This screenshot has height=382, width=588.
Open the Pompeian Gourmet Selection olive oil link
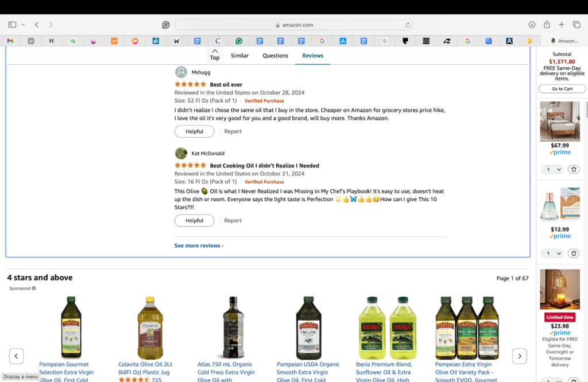67,372
